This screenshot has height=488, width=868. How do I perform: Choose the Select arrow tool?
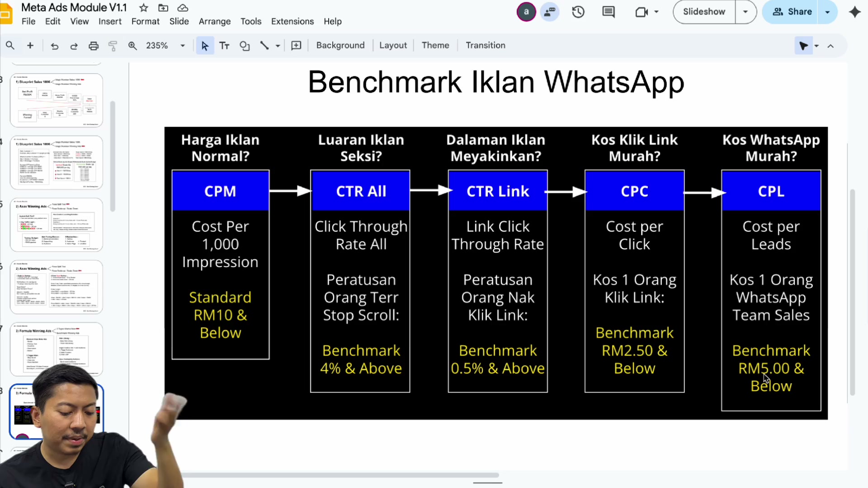coord(205,46)
